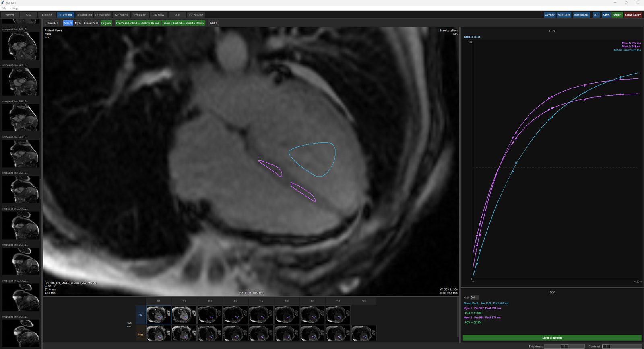Click the 'MOLLI 5(3)3' label
644x349 pixels.
click(472, 37)
